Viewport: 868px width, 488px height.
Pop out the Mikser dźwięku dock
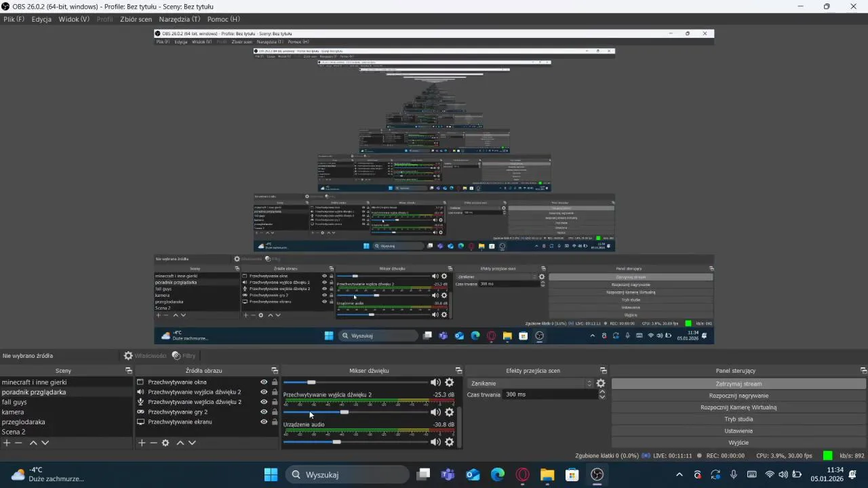tap(458, 371)
